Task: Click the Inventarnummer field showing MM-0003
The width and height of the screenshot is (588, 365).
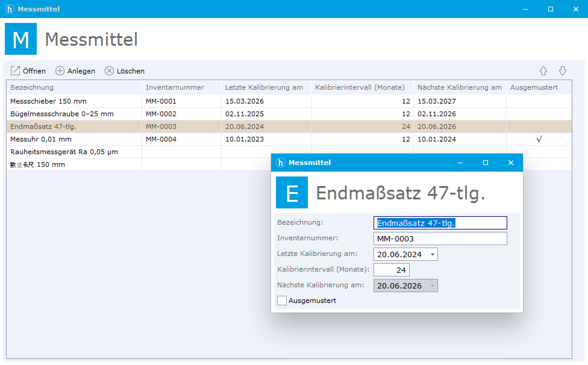Action: point(440,239)
